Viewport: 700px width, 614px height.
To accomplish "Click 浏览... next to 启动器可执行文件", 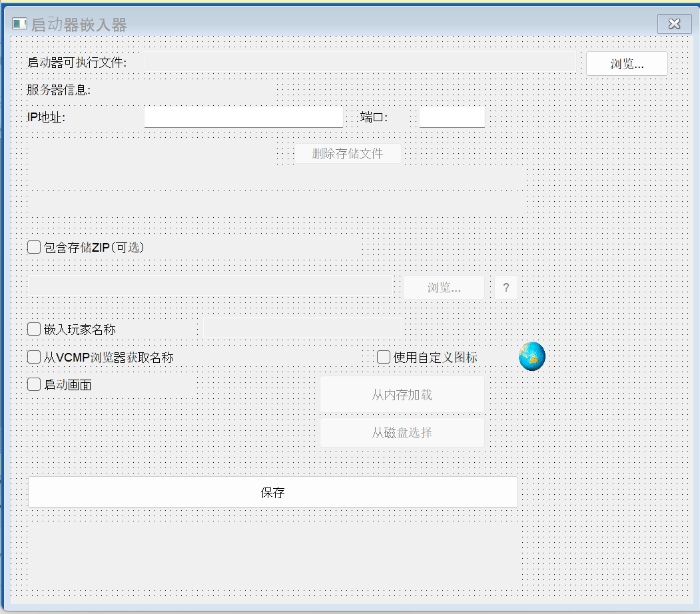I will coord(625,63).
